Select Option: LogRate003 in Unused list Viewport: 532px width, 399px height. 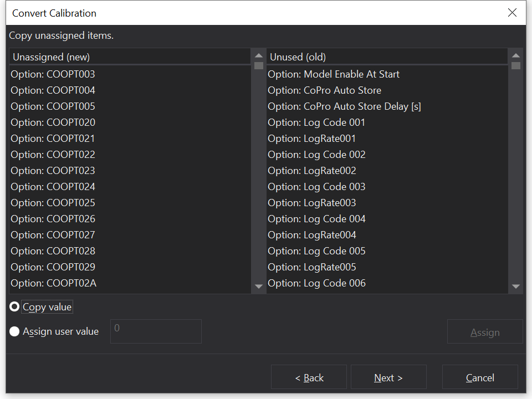pyautogui.click(x=311, y=203)
